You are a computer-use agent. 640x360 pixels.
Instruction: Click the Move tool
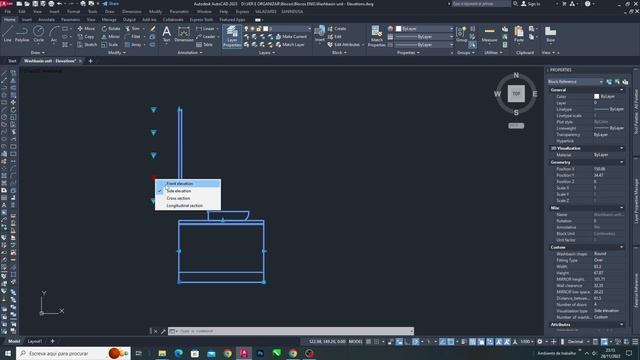point(86,29)
